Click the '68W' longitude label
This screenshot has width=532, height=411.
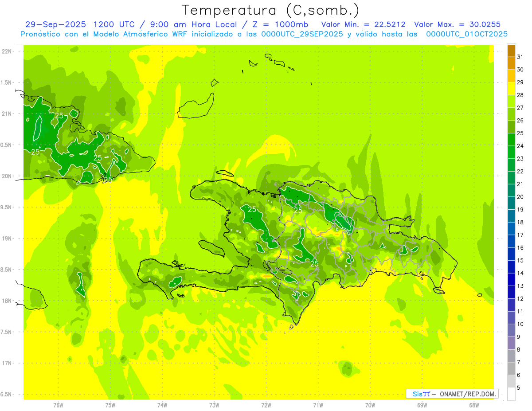(x=474, y=405)
